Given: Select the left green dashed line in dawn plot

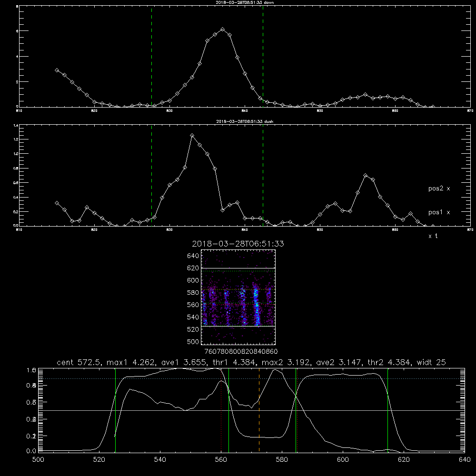Looking at the screenshot, I should click(151, 57).
